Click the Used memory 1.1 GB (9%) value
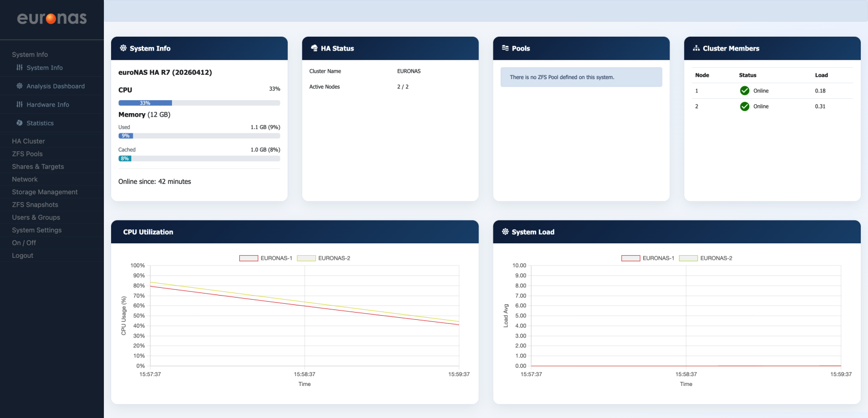Image resolution: width=868 pixels, height=418 pixels. click(265, 127)
